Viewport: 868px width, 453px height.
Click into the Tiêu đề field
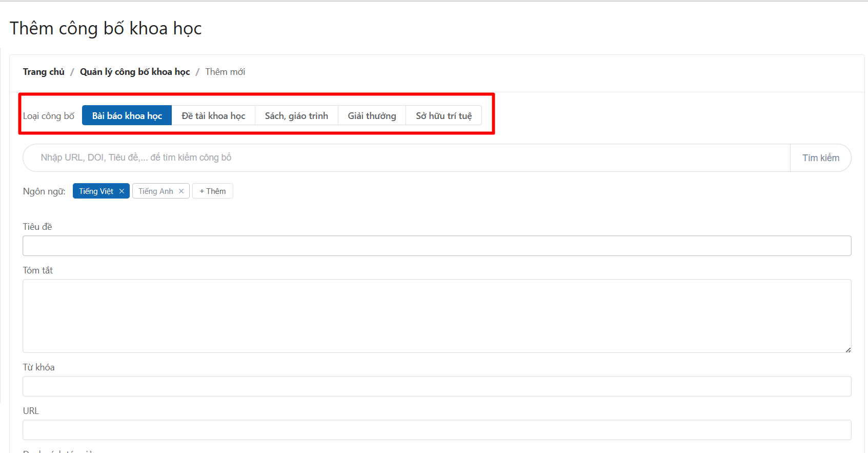(x=437, y=246)
